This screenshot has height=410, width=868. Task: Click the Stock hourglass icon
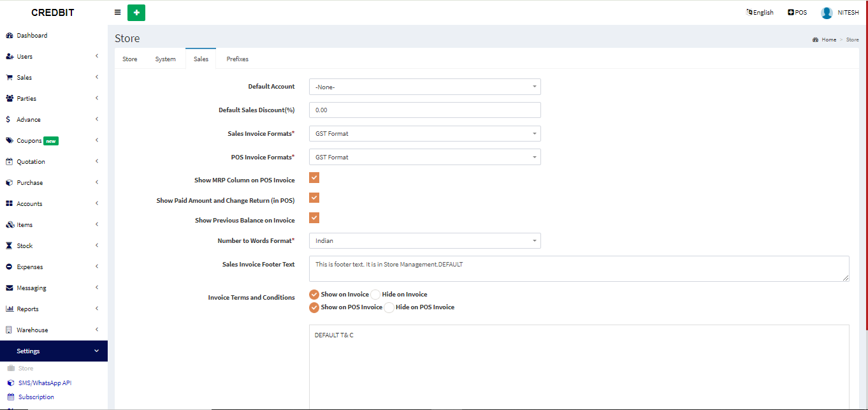9,246
